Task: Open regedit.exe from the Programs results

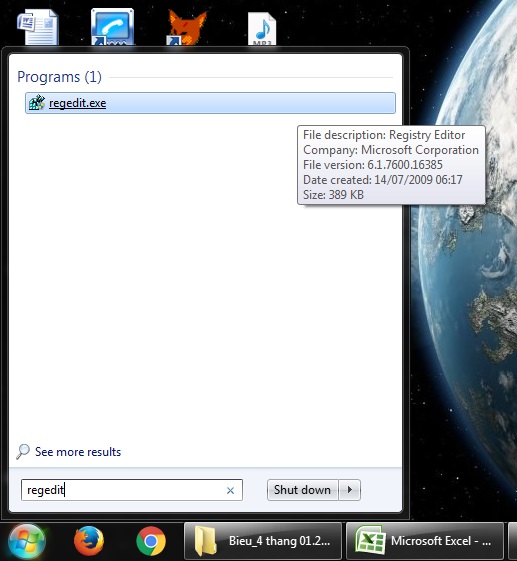Action: pyautogui.click(x=210, y=103)
